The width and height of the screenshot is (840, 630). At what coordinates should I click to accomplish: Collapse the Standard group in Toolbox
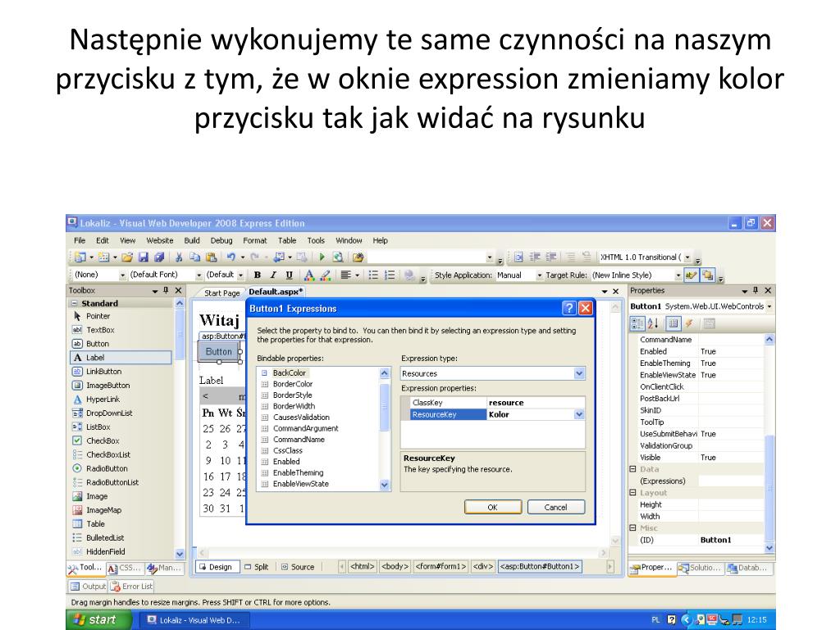73,304
